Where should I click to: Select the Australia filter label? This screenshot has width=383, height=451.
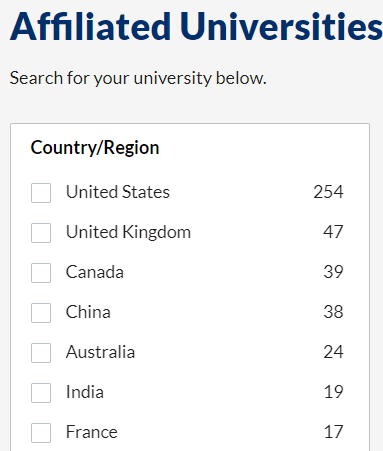100,352
